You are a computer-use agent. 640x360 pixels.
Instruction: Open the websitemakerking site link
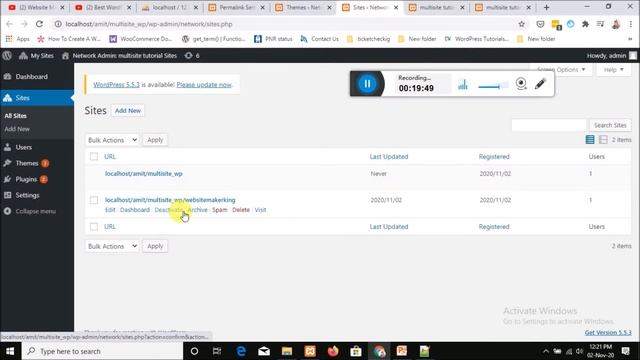click(x=170, y=200)
